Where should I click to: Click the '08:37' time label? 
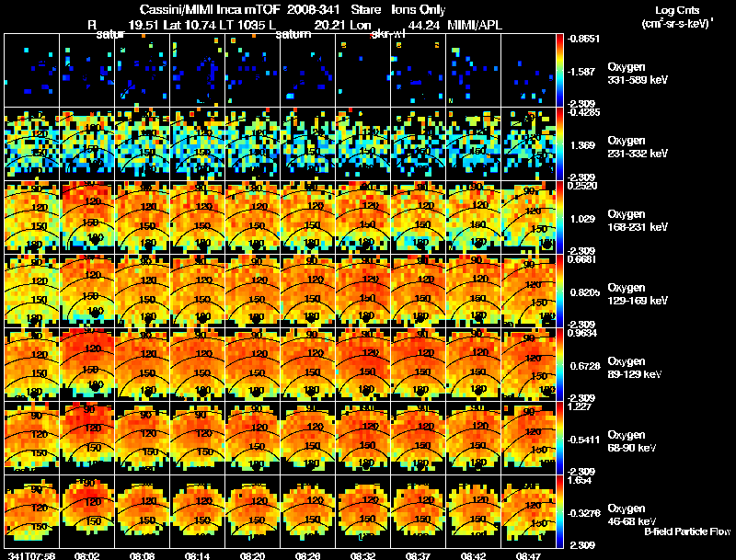point(418,556)
